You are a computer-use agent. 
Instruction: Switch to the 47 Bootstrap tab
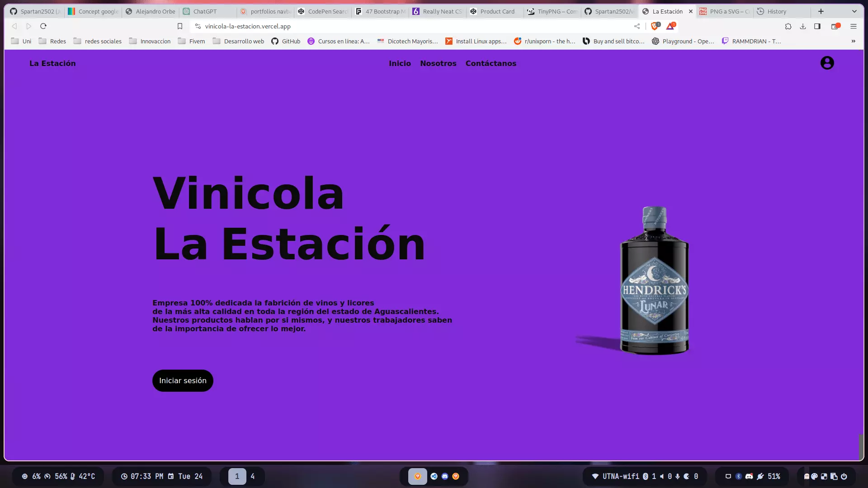380,11
